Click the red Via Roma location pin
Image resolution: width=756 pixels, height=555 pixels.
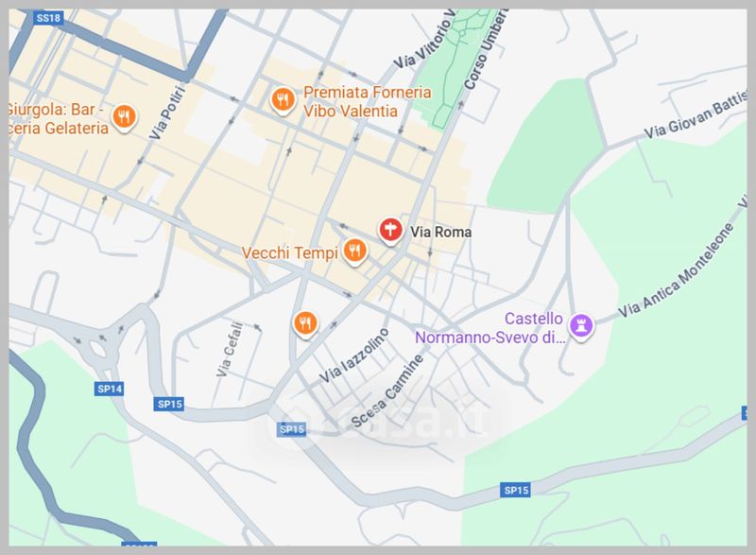[x=390, y=231]
